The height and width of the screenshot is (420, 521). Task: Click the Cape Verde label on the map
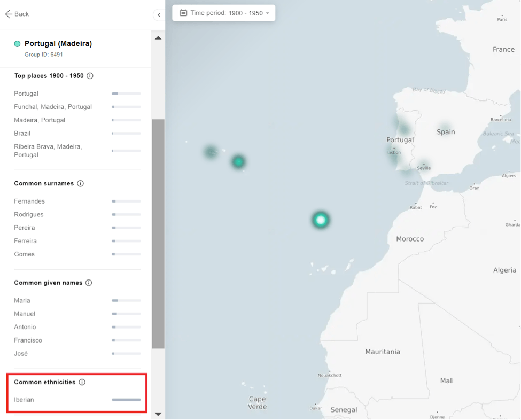(257, 403)
